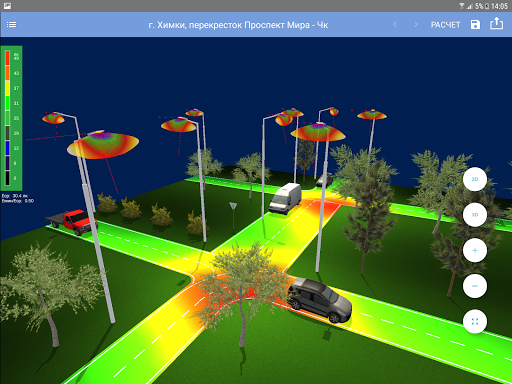Select red swatch in illuminance legend

pos(7,58)
